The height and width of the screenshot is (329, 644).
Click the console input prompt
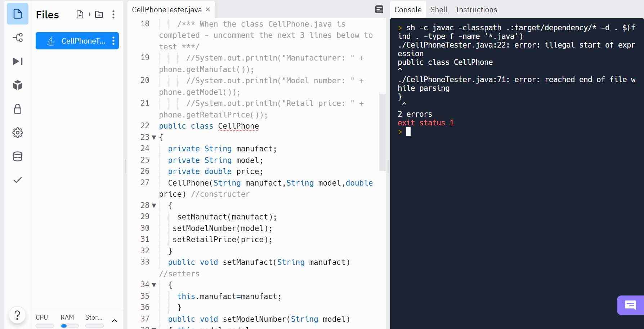point(408,132)
